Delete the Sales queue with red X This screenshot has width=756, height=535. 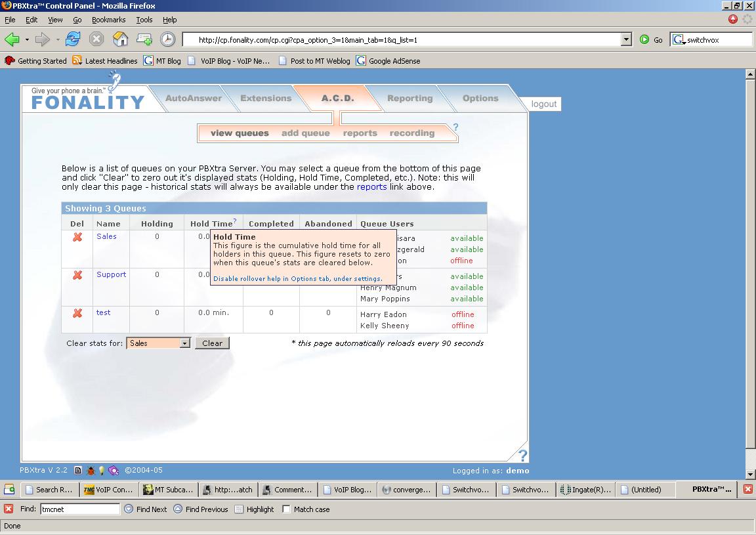pos(77,237)
